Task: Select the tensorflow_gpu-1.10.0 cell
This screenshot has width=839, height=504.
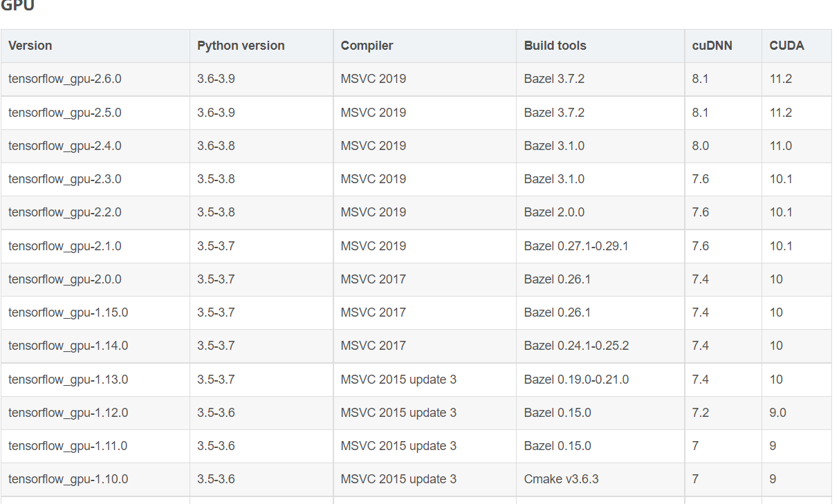Action: 95,479
